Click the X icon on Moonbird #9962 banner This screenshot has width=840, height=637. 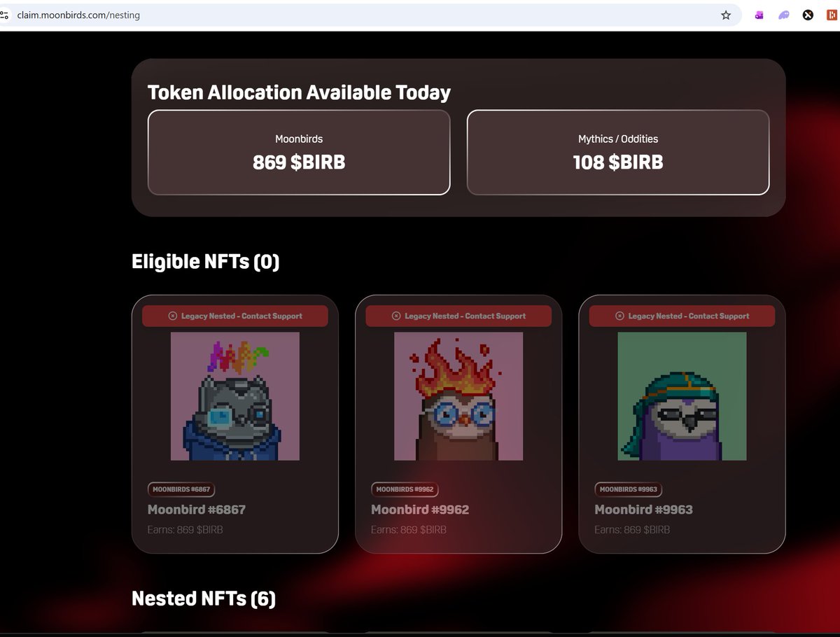tap(396, 316)
